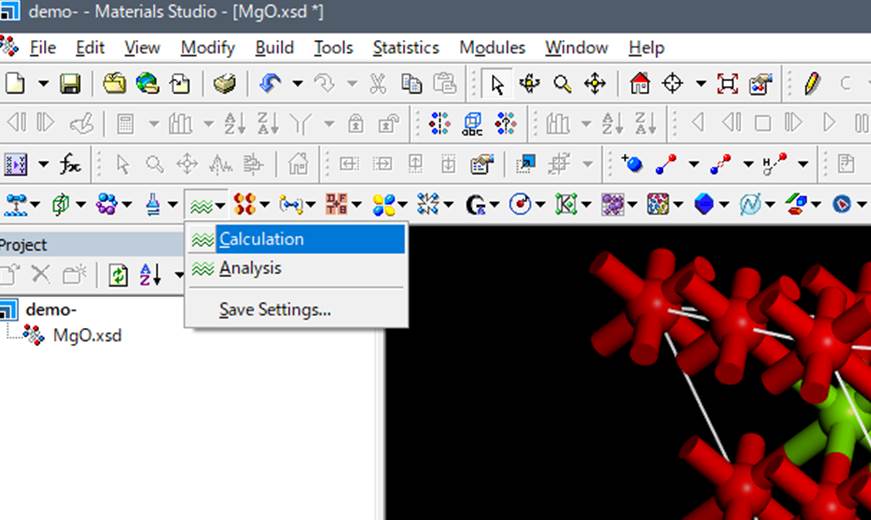This screenshot has height=520, width=871.
Task: Click the Copy icon
Action: tap(411, 84)
